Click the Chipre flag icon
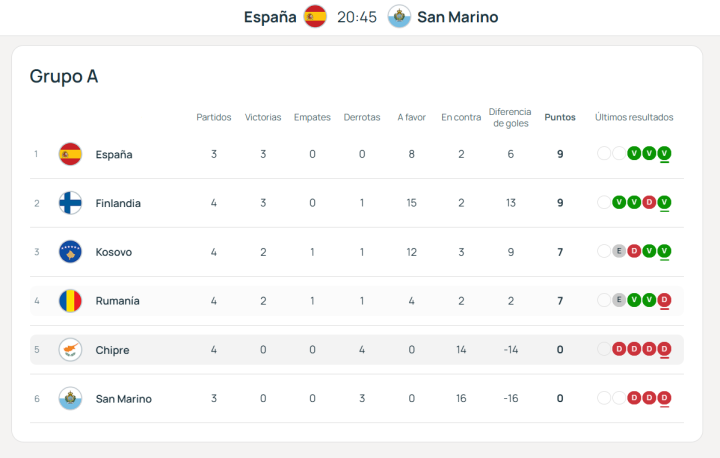The height and width of the screenshot is (458, 720). click(x=70, y=350)
